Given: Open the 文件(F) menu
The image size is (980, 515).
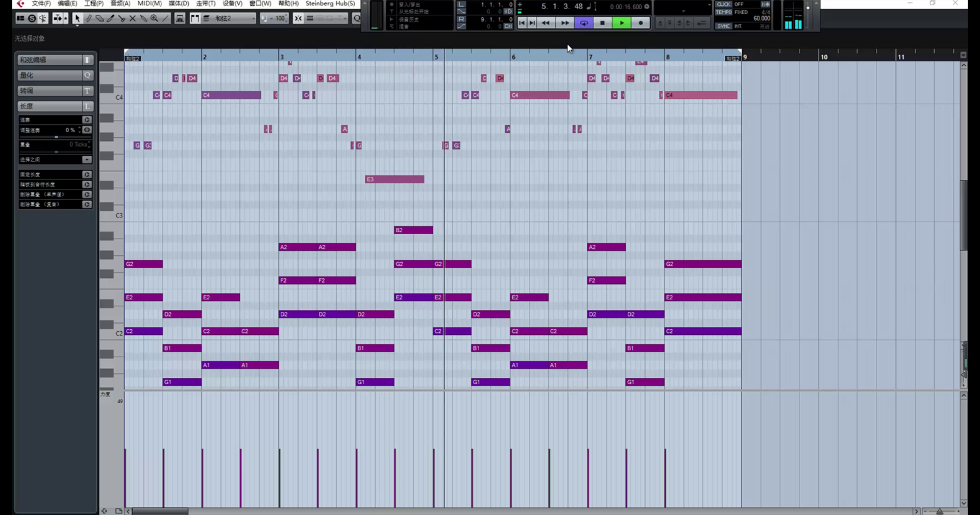Looking at the screenshot, I should [x=41, y=4].
